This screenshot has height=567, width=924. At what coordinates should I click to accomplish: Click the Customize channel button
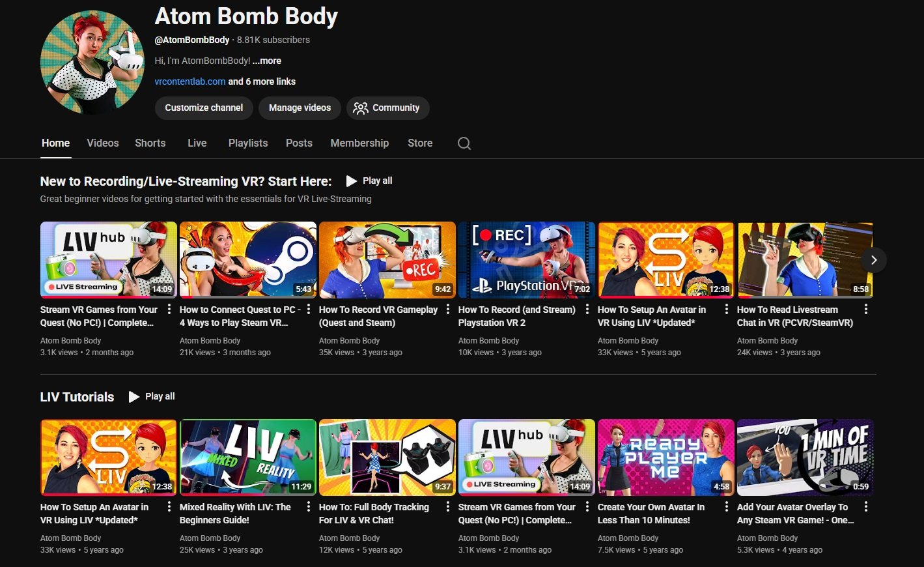tap(204, 108)
